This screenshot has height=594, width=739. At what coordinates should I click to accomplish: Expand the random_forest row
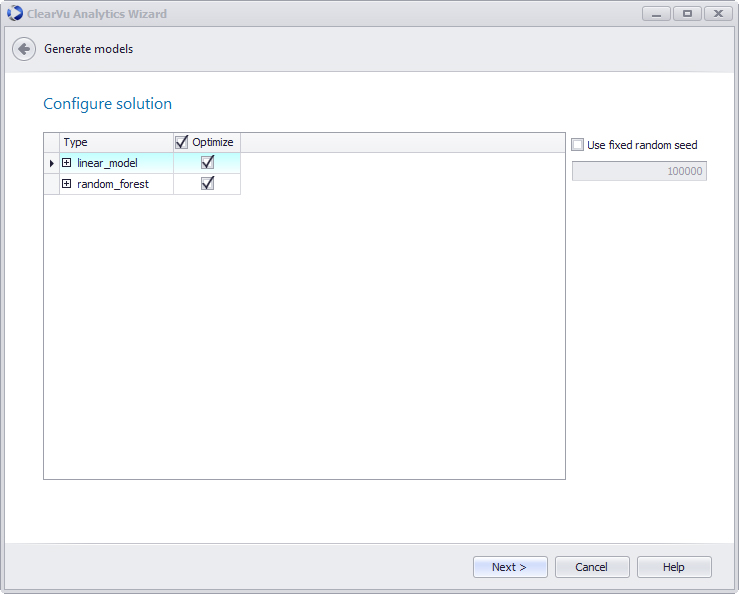[66, 183]
